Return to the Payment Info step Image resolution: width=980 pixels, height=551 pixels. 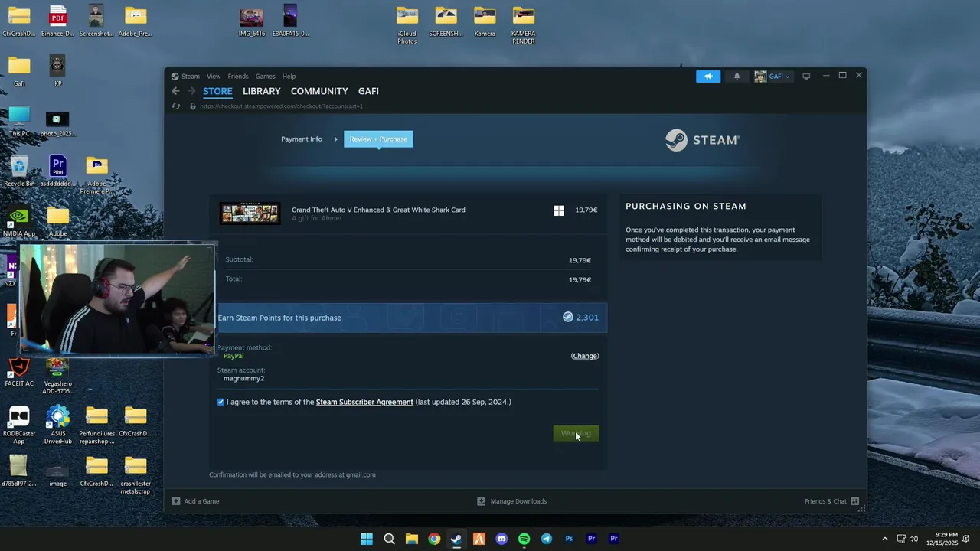[302, 139]
